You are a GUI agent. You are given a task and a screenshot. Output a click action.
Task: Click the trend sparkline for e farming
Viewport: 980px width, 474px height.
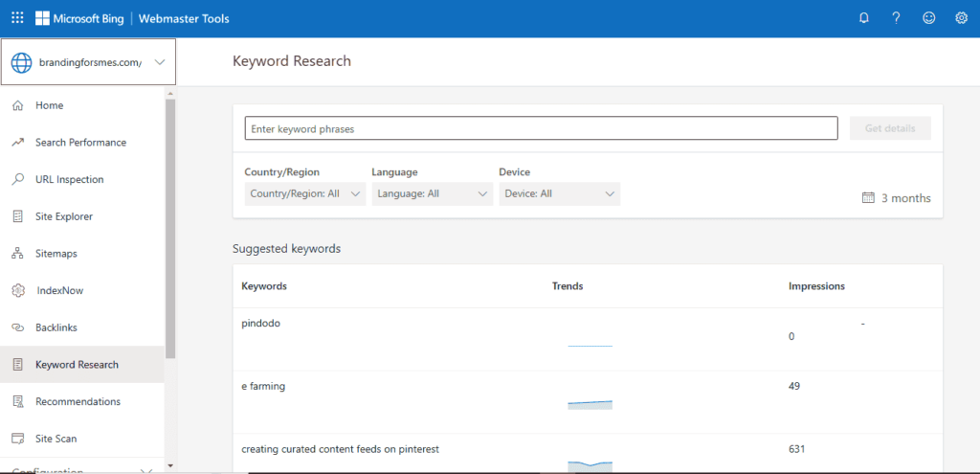pyautogui.click(x=590, y=405)
